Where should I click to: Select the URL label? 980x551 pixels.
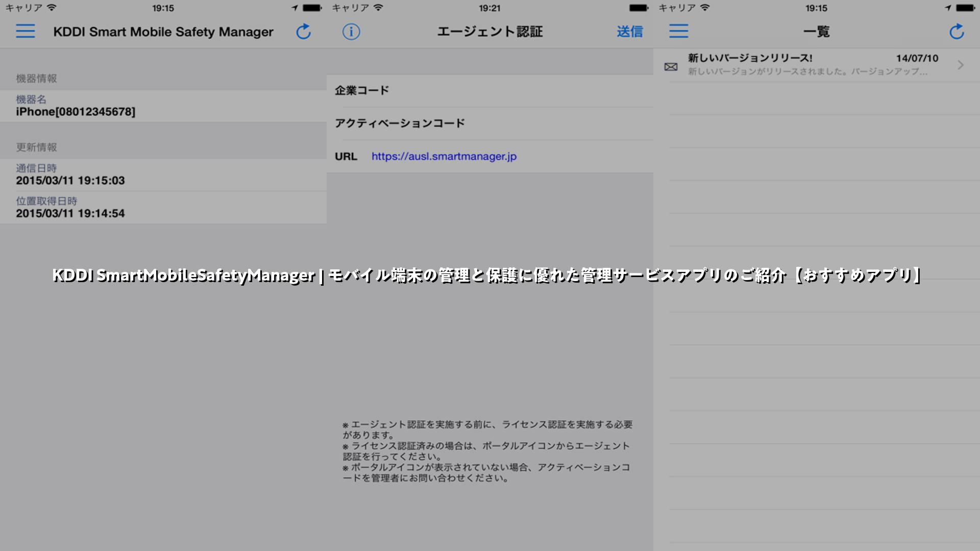point(346,157)
